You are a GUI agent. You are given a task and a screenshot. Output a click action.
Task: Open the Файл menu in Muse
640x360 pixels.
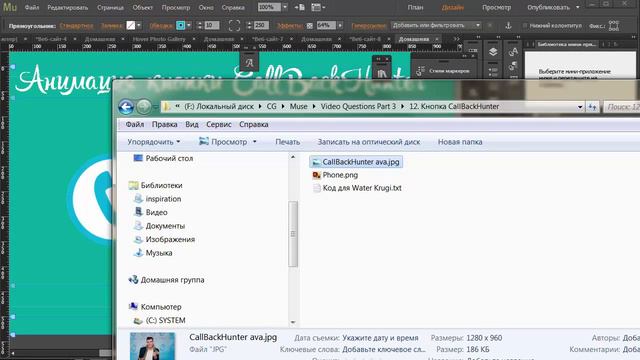coord(32,7)
